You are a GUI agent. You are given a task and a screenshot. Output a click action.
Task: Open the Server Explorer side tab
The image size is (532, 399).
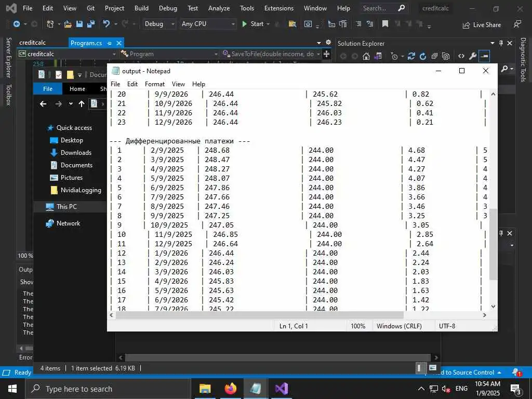pos(9,58)
